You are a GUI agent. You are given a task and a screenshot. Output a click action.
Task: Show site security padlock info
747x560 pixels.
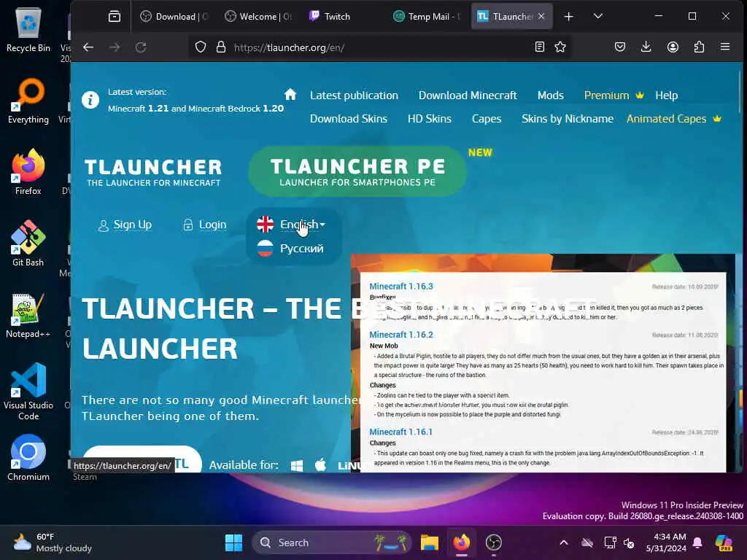pos(220,47)
